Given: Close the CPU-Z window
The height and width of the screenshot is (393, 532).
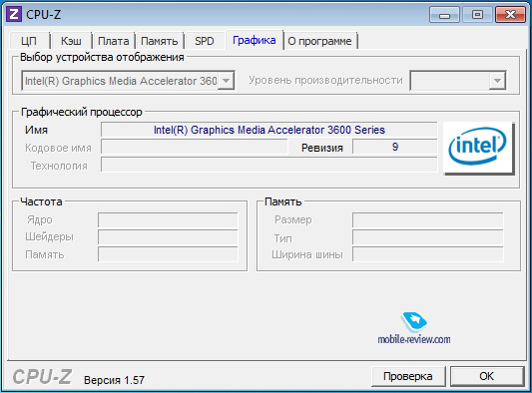Looking at the screenshot, I should point(510,15).
